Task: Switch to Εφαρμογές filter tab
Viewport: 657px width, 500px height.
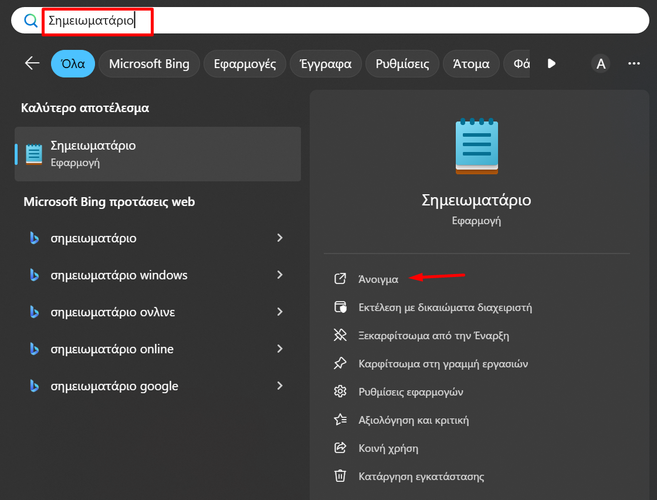Action: [x=245, y=64]
